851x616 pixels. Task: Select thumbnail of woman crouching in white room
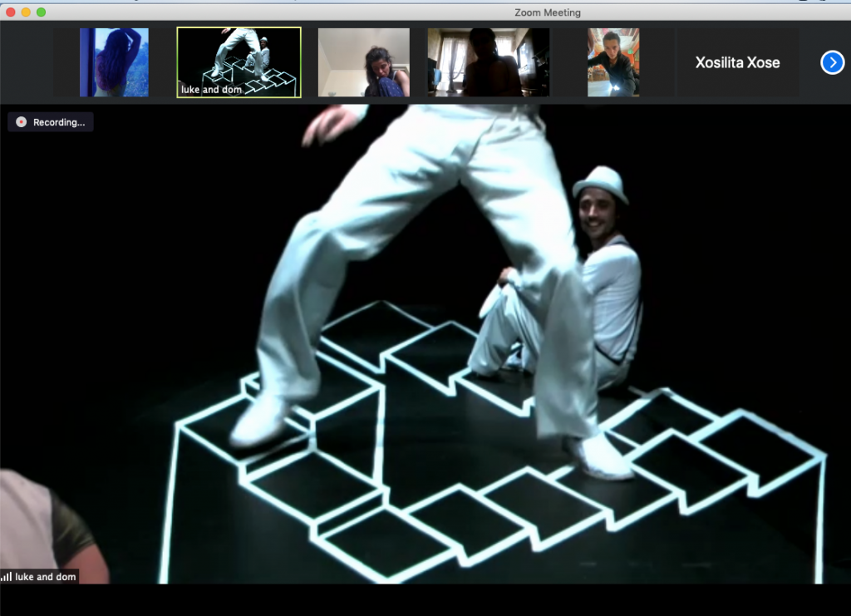(364, 62)
